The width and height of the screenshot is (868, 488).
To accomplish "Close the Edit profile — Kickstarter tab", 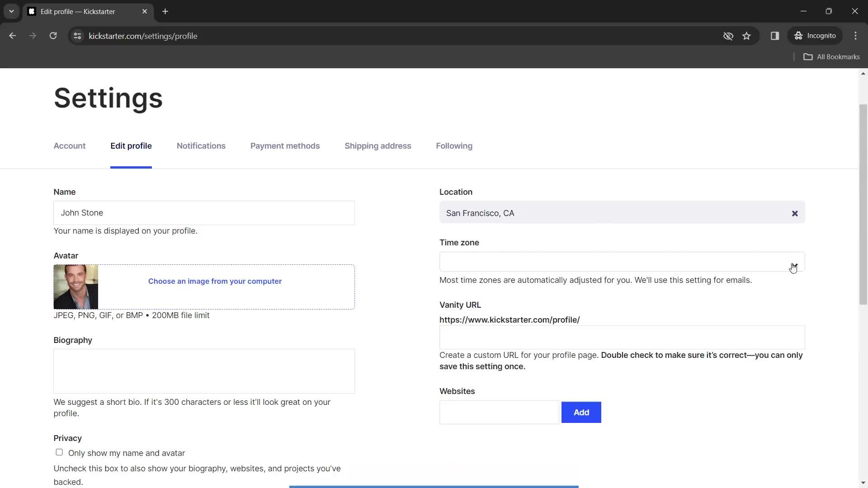I will pos(145,11).
